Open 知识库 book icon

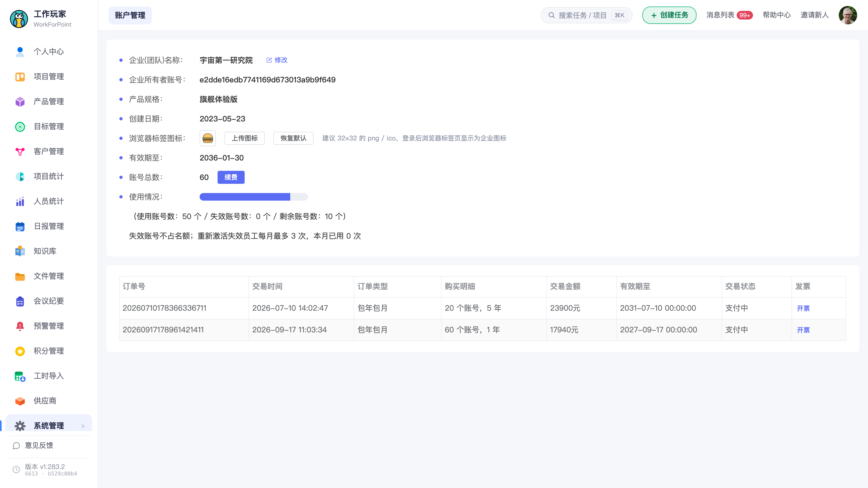[x=20, y=251]
